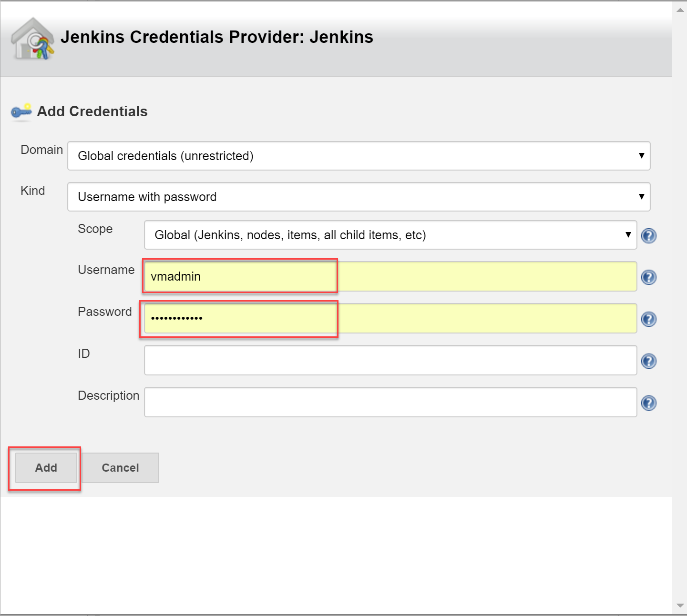The image size is (687, 616).
Task: Click the 'Domain' label
Action: (x=42, y=150)
